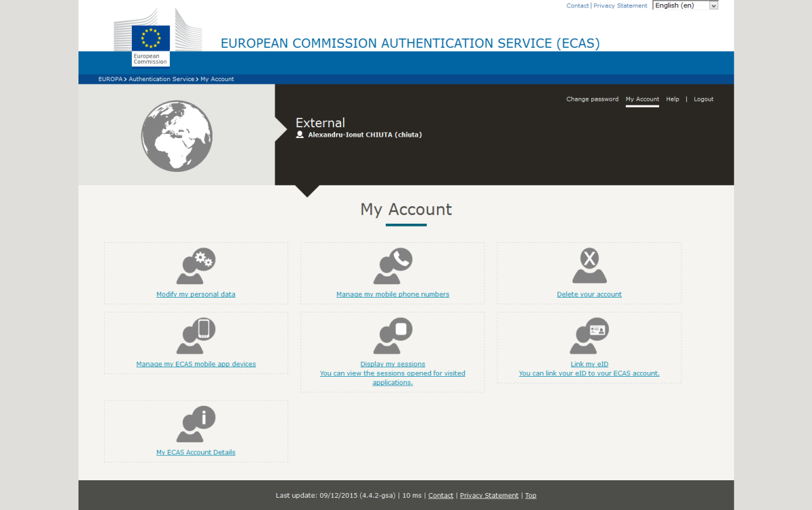Click the Contact link at the top
This screenshot has width=812, height=510.
click(577, 5)
